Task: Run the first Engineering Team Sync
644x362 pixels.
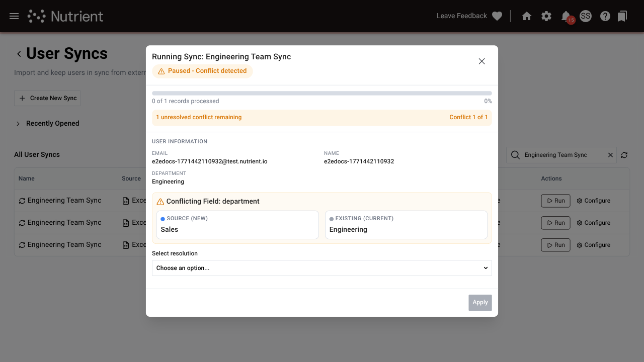Action: pos(555,200)
